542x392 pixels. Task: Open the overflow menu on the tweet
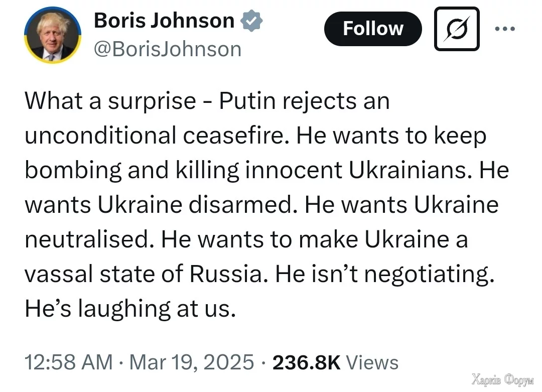click(505, 29)
